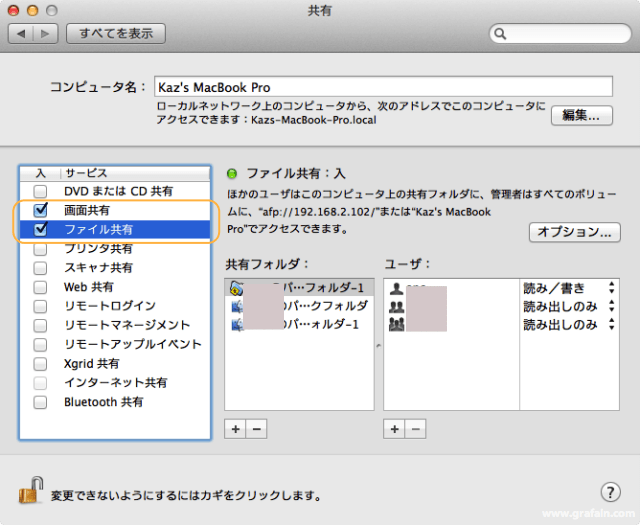Image resolution: width=640 pixels, height=525 pixels.
Task: Open the third user's 読み出しのみ permission popup
Action: (x=610, y=325)
